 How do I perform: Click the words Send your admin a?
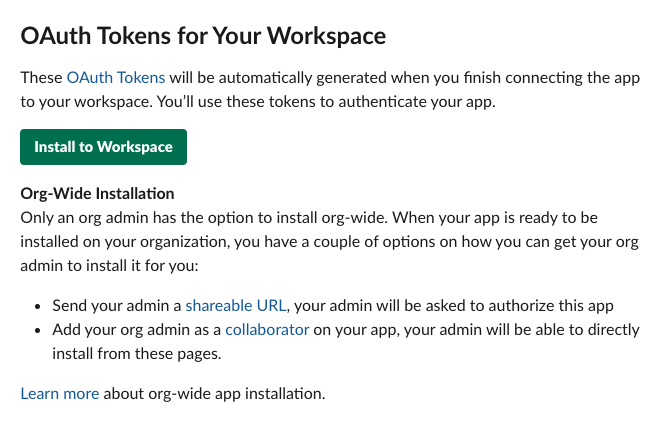tap(116, 306)
